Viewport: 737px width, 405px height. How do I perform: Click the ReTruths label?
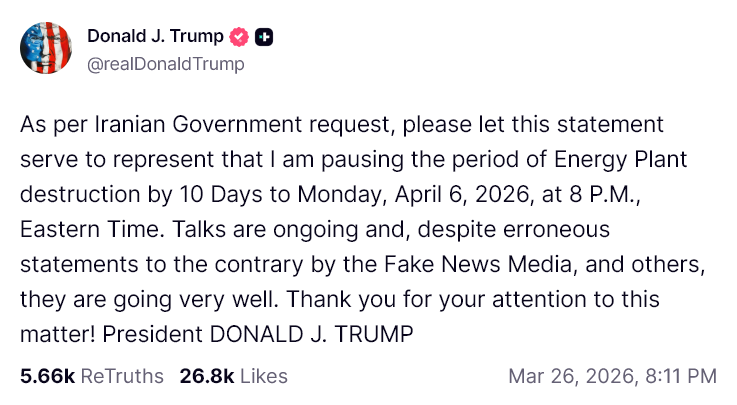tap(122, 376)
